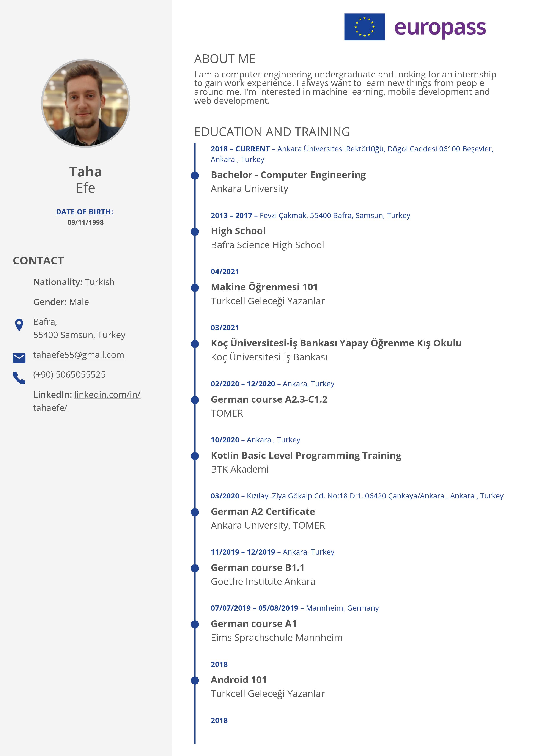
Task: Click the timeline dot for Makine Öğrenmesi 101
Action: tap(195, 288)
